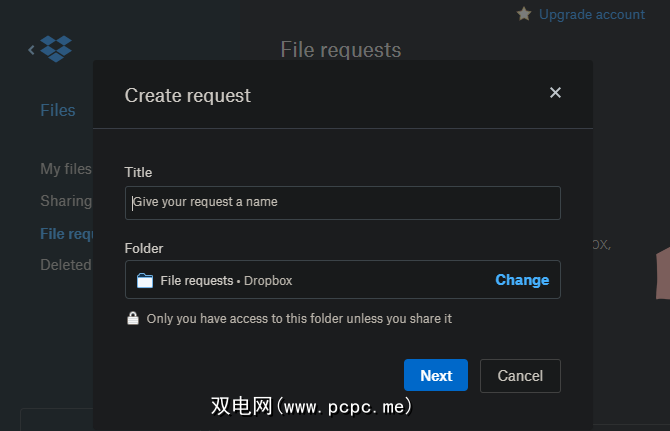Click the Files sidebar heading

58,110
